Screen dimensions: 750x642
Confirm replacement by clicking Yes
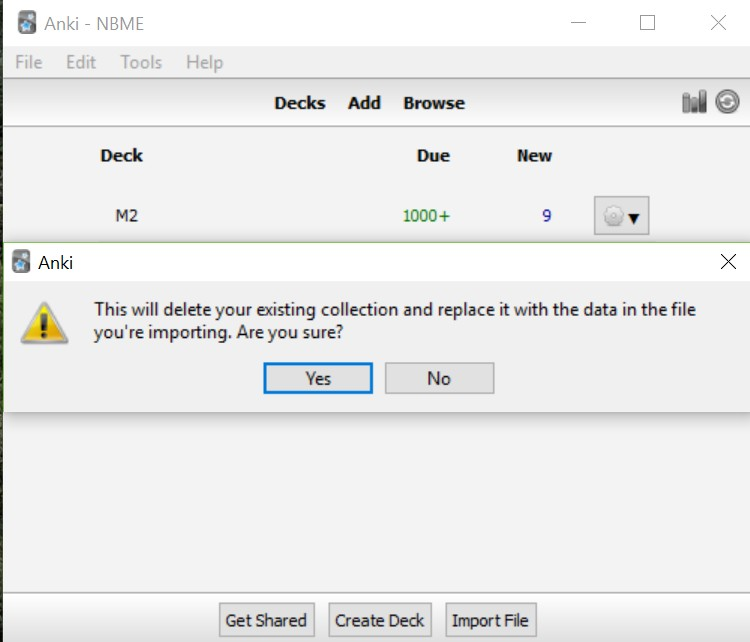(x=318, y=378)
